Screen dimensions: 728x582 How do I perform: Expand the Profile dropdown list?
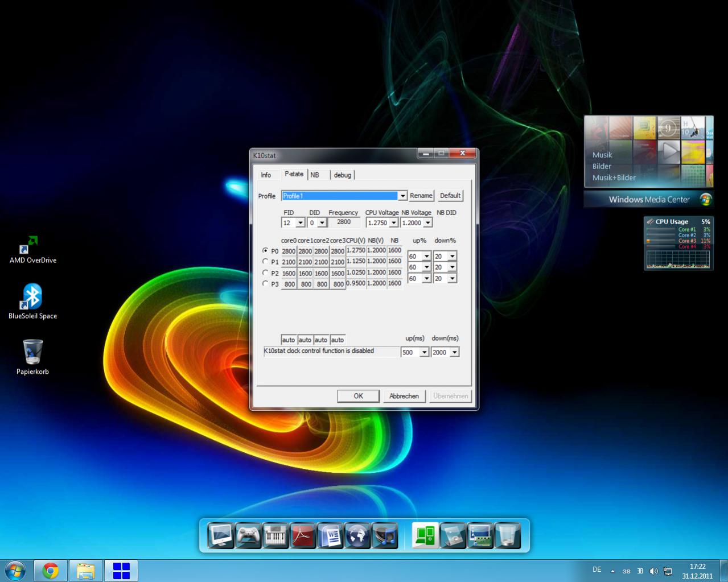[x=402, y=196]
